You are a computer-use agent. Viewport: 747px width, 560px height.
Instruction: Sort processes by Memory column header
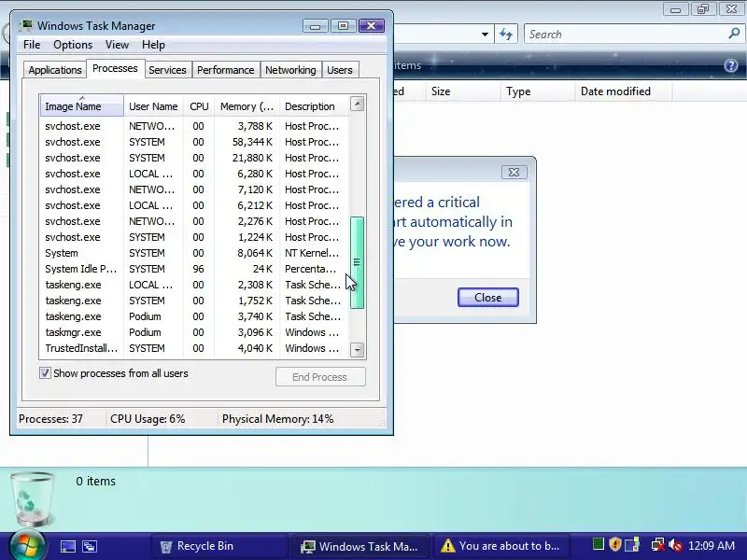pos(247,106)
